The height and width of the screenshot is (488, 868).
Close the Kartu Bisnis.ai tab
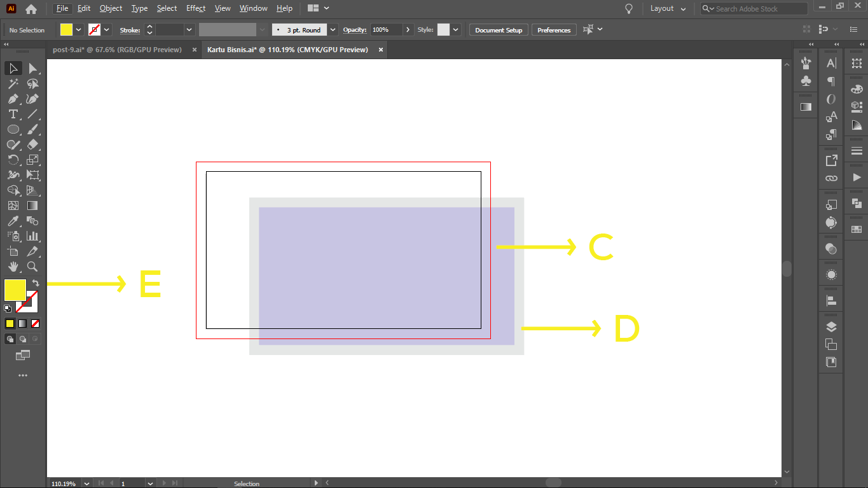pos(381,50)
